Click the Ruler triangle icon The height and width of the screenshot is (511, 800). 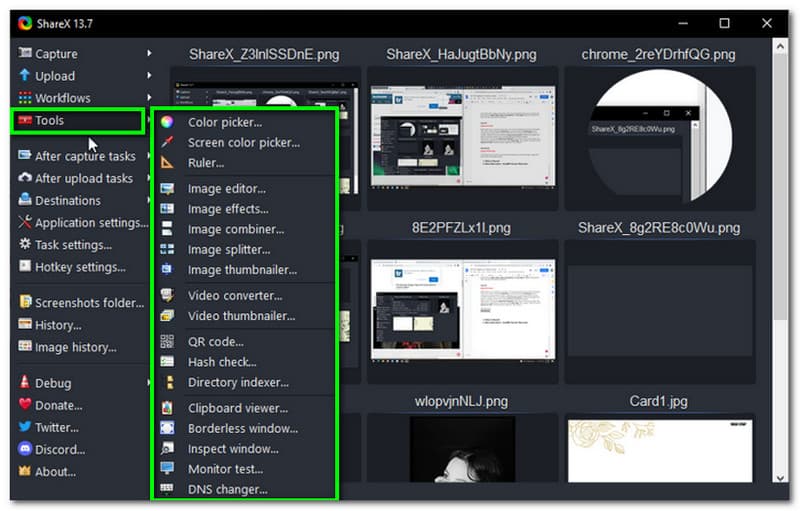167,163
